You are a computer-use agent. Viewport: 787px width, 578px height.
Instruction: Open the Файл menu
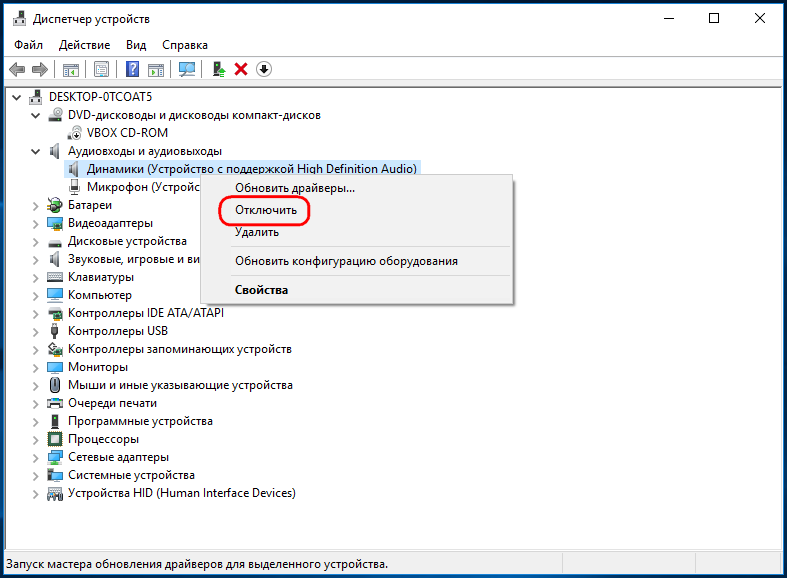28,45
